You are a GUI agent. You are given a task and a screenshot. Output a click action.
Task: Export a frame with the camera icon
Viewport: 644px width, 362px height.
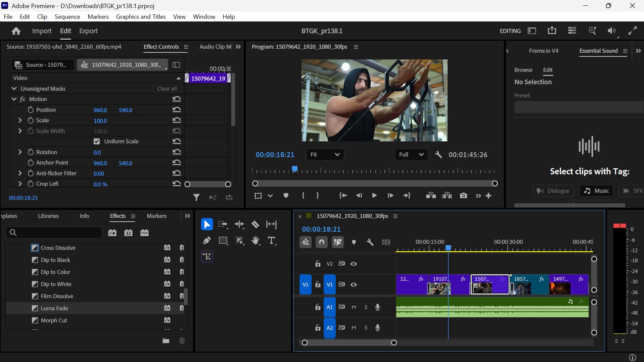coord(463,195)
